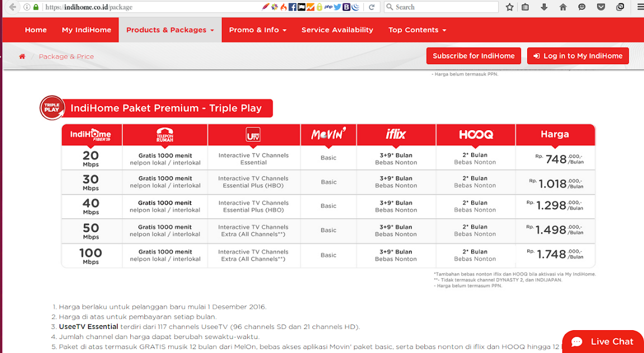Screen dimensions: 644x353
Task: Expand the Top Contents dropdown
Action: click(417, 30)
